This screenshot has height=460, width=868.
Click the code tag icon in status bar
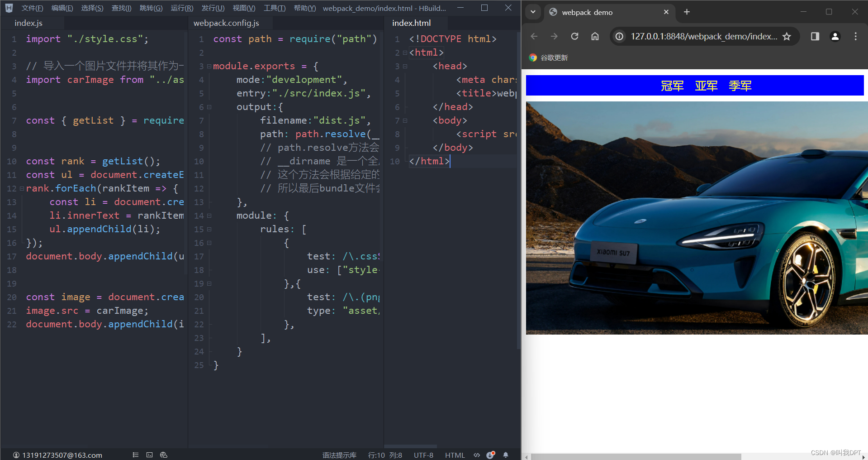(x=477, y=455)
